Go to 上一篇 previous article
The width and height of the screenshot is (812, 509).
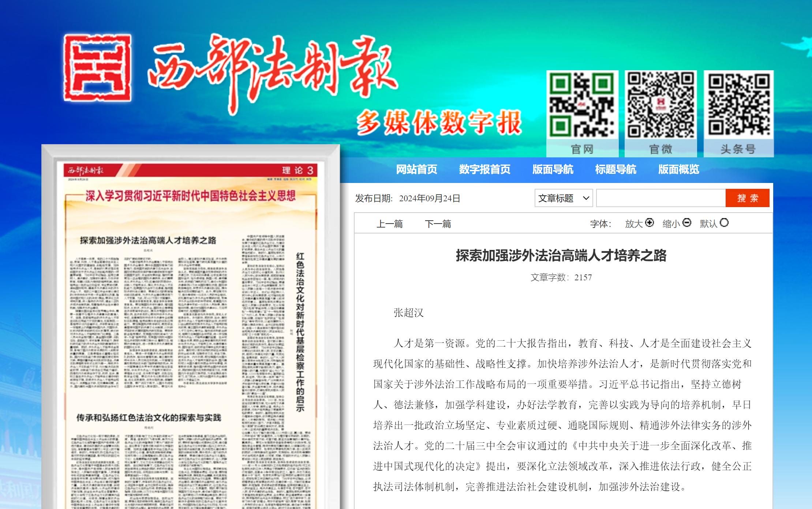tap(390, 224)
